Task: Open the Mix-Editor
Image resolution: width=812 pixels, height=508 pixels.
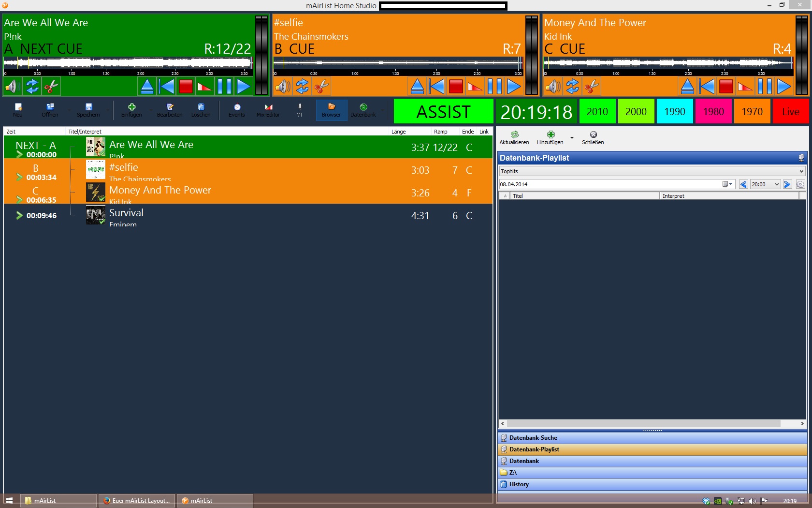Action: tap(268, 110)
